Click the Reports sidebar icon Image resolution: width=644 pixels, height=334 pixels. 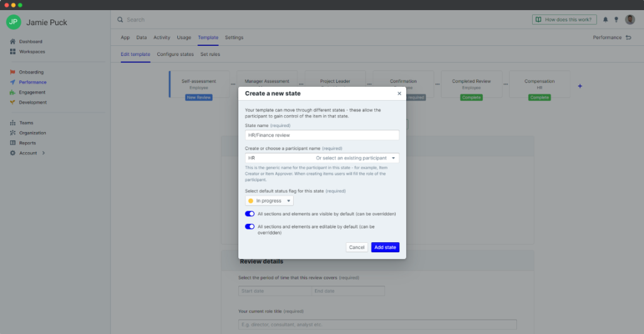(x=13, y=143)
